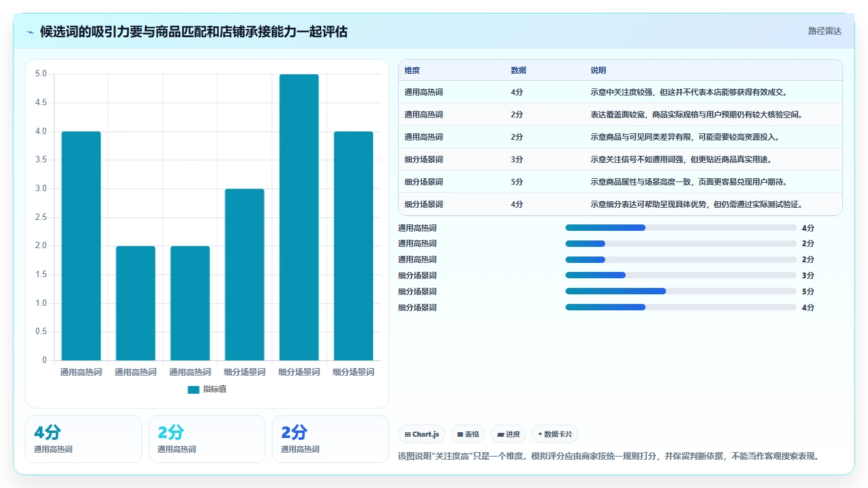The width and height of the screenshot is (868, 488).
Task: Click the 维度 column header
Action: (x=412, y=71)
